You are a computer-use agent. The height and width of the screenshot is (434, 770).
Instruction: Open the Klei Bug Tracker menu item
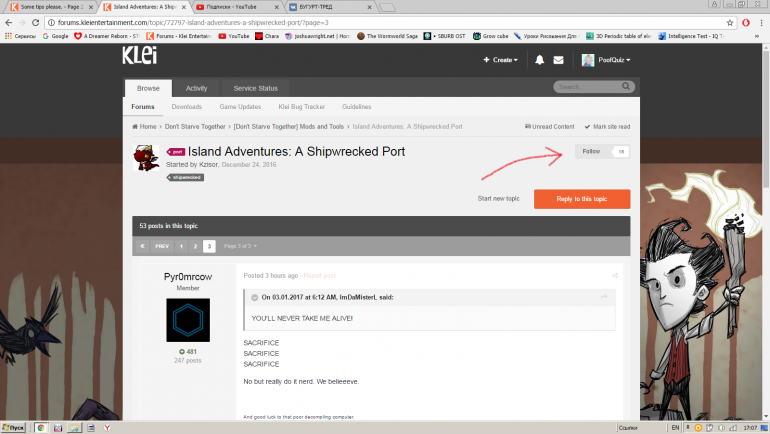[x=302, y=107]
